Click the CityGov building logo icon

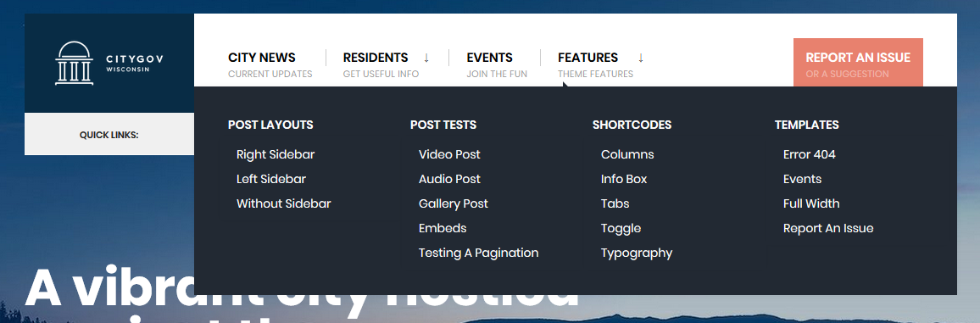point(75,63)
